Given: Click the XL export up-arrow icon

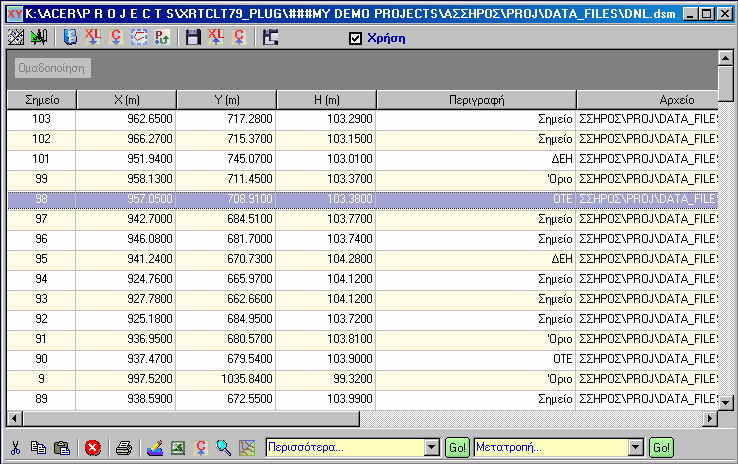Looking at the screenshot, I should (x=216, y=37).
